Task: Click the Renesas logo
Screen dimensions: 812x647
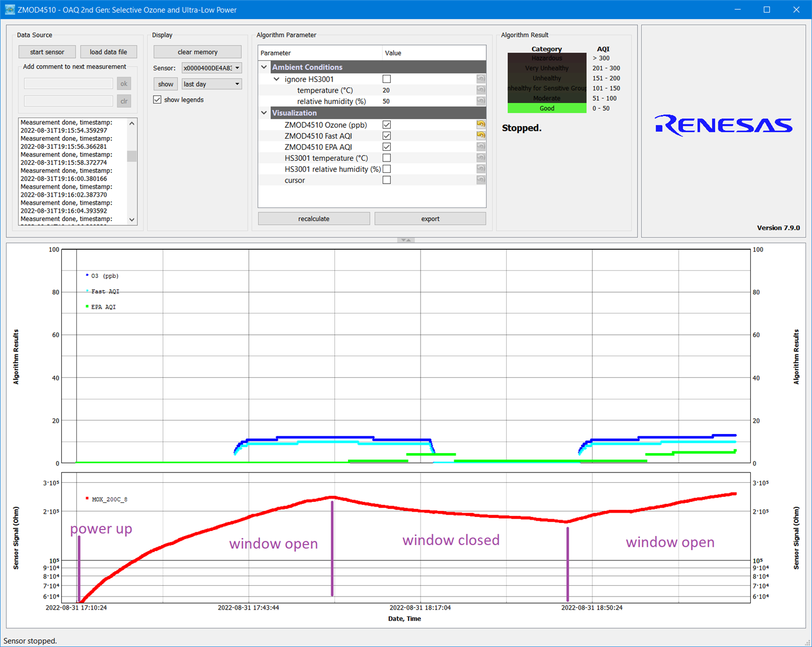Action: coord(724,125)
